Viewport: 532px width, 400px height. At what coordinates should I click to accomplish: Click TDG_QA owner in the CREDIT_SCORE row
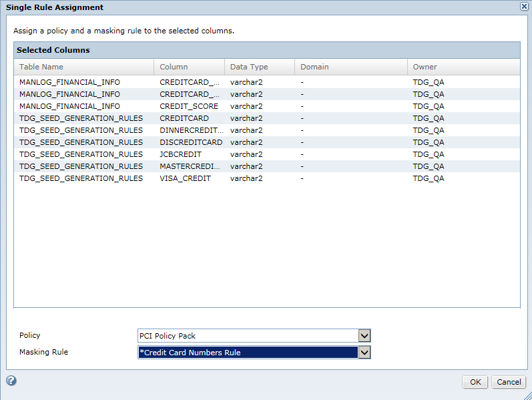pos(429,106)
